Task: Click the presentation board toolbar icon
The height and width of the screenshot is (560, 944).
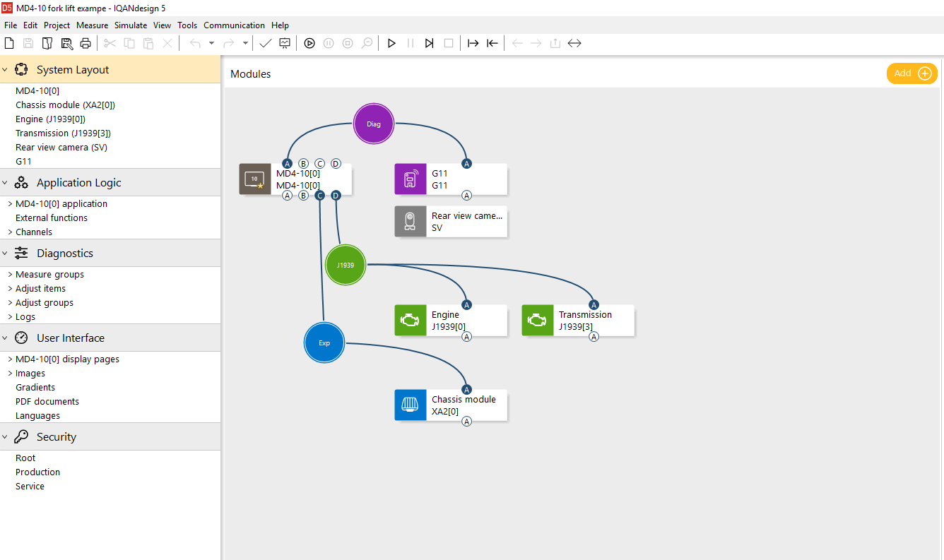Action: tap(285, 43)
